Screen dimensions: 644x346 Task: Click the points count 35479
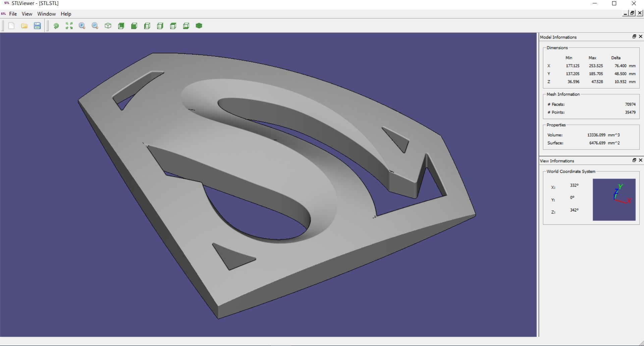[x=630, y=112]
